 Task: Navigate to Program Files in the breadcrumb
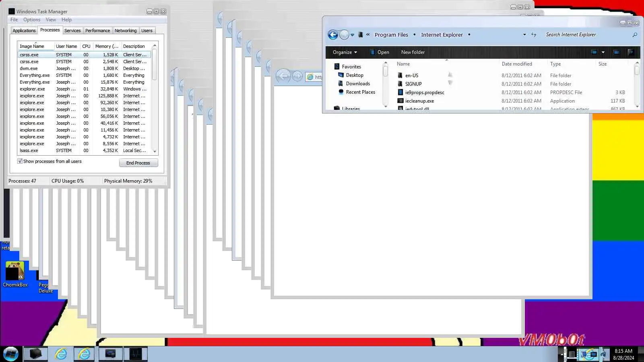pos(391,35)
